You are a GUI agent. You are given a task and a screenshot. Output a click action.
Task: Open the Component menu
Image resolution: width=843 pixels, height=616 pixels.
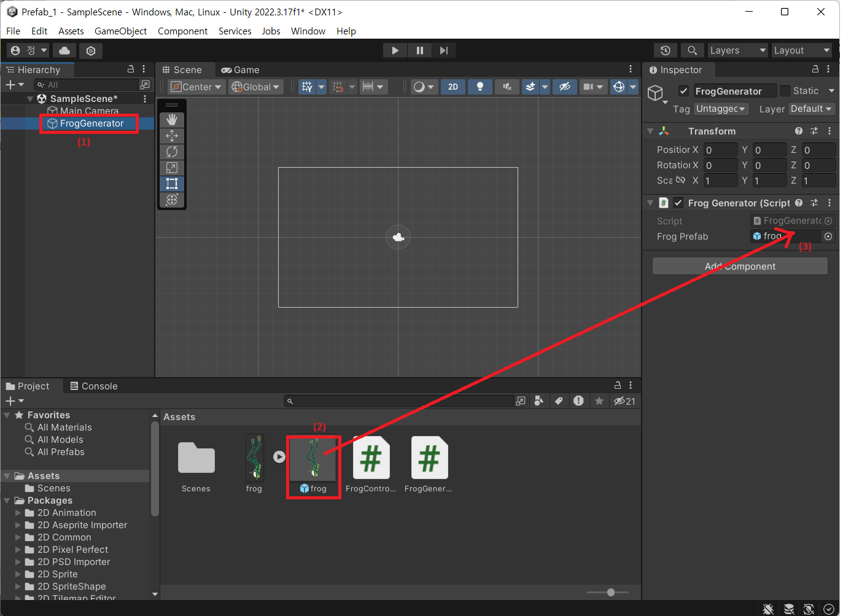click(182, 31)
